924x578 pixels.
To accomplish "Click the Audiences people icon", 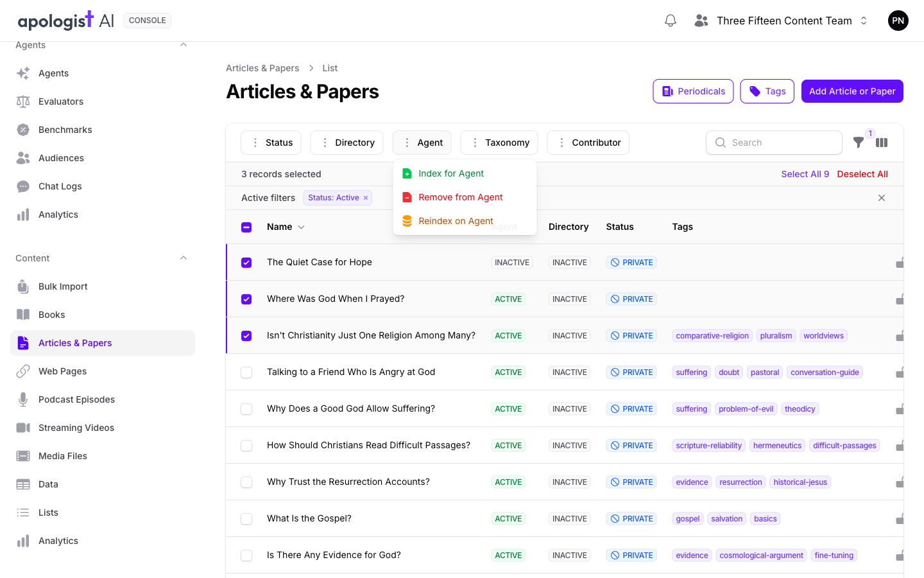I will coord(23,158).
